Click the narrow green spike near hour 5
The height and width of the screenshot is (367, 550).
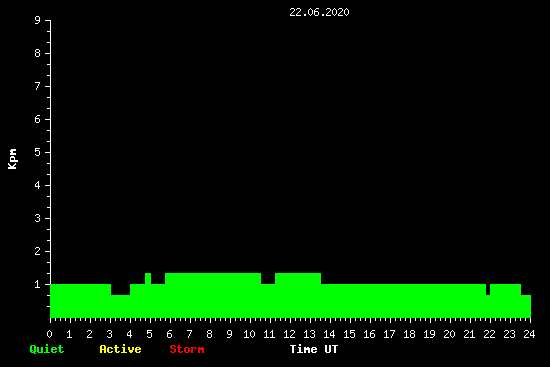[x=148, y=278]
